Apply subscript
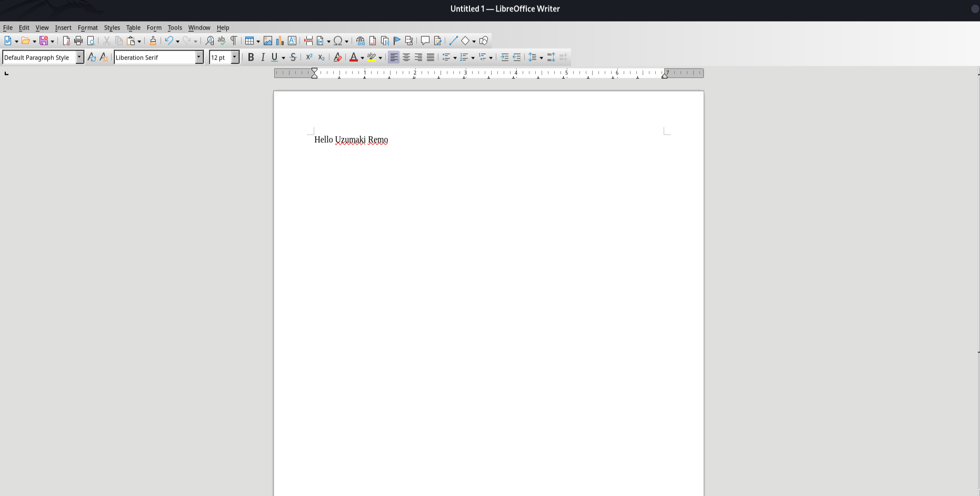Image resolution: width=980 pixels, height=496 pixels. click(x=321, y=57)
